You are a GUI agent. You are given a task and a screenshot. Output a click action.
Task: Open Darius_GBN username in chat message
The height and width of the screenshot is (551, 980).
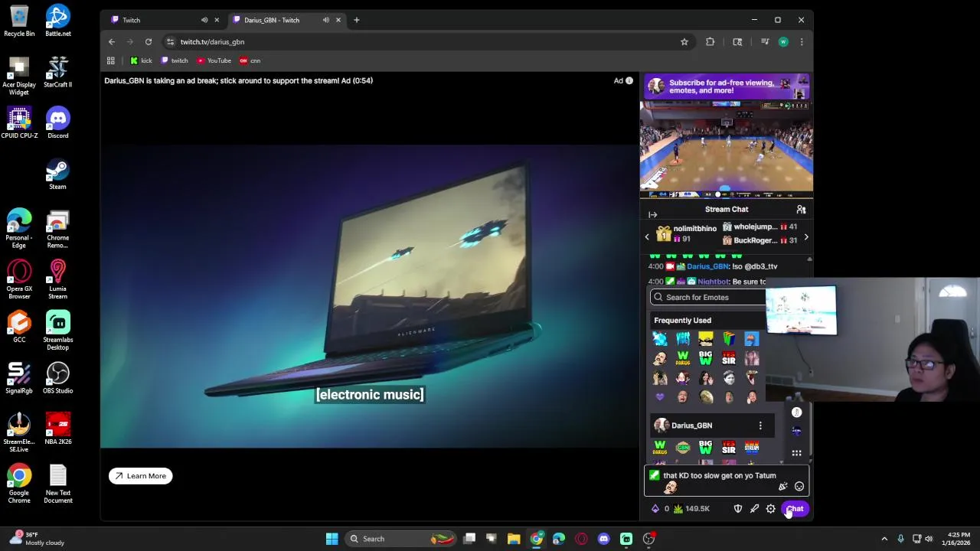tap(707, 266)
